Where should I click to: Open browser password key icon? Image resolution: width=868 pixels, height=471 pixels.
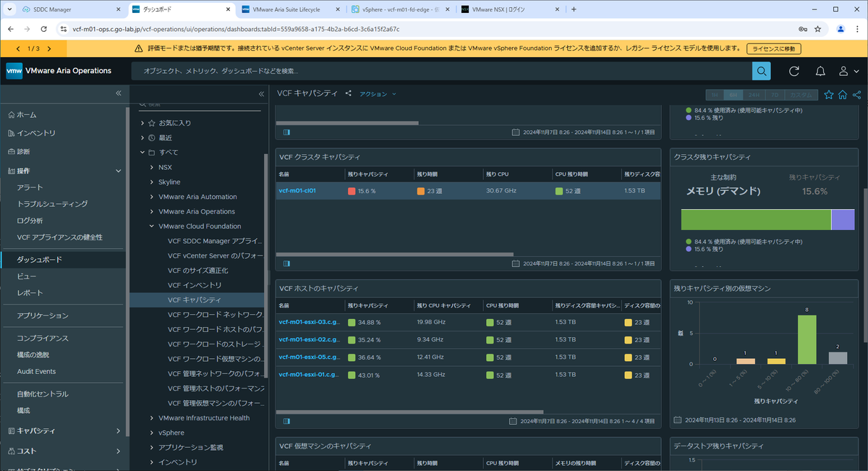(803, 29)
